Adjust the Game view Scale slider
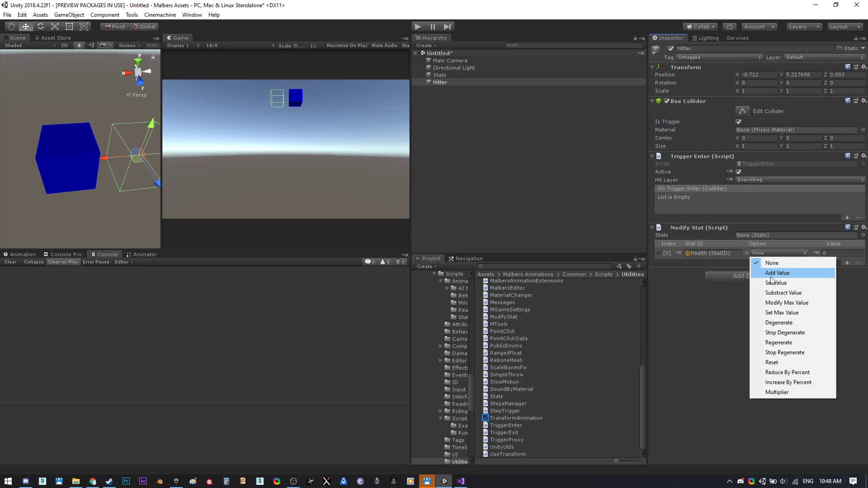Screen dimensions: 868x488 (296, 46)
